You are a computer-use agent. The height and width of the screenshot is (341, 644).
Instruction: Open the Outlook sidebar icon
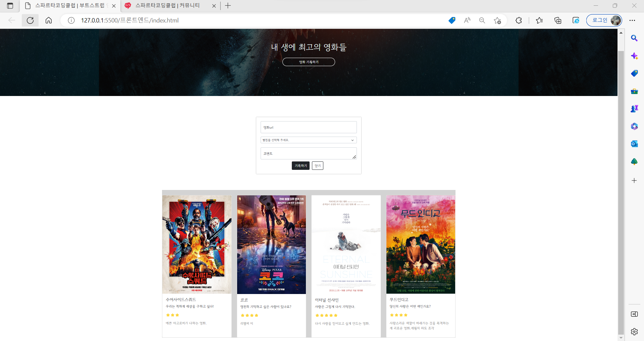pos(634,144)
